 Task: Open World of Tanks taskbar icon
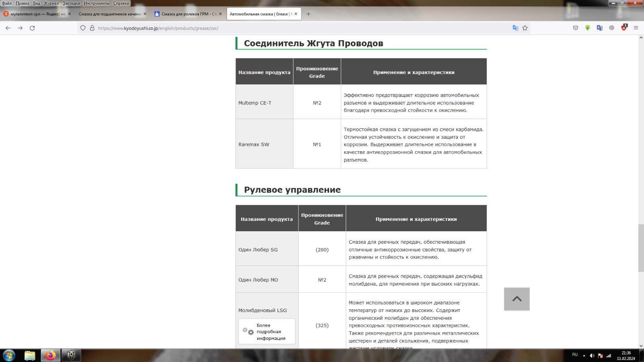[x=71, y=356]
